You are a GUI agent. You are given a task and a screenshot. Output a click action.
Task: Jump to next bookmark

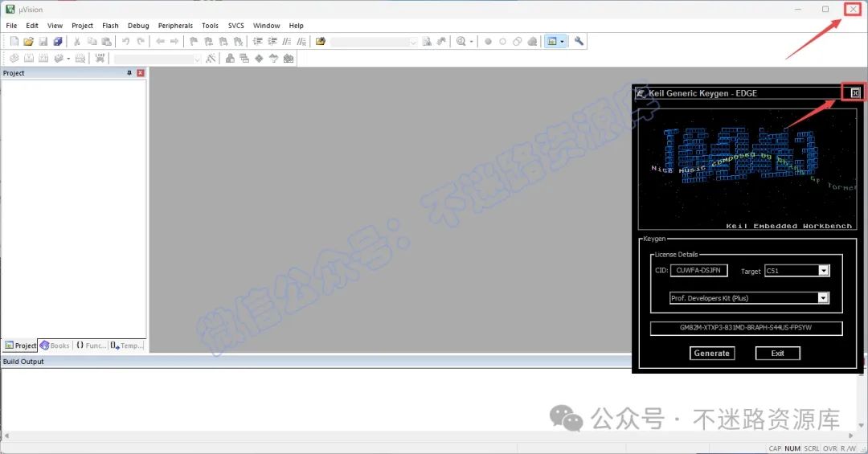coord(223,42)
